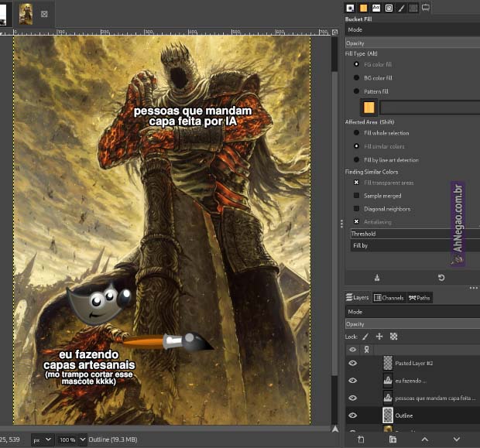Open the px units dropdown in status bar
The image size is (480, 448).
[42, 439]
